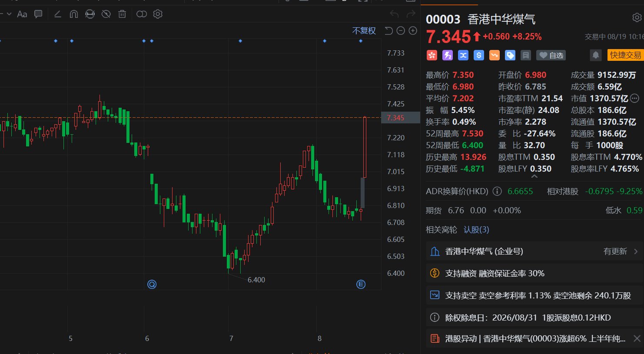This screenshot has height=354, width=644.
Task: Open chart settings gear in drawing toolbar
Action: 158,14
